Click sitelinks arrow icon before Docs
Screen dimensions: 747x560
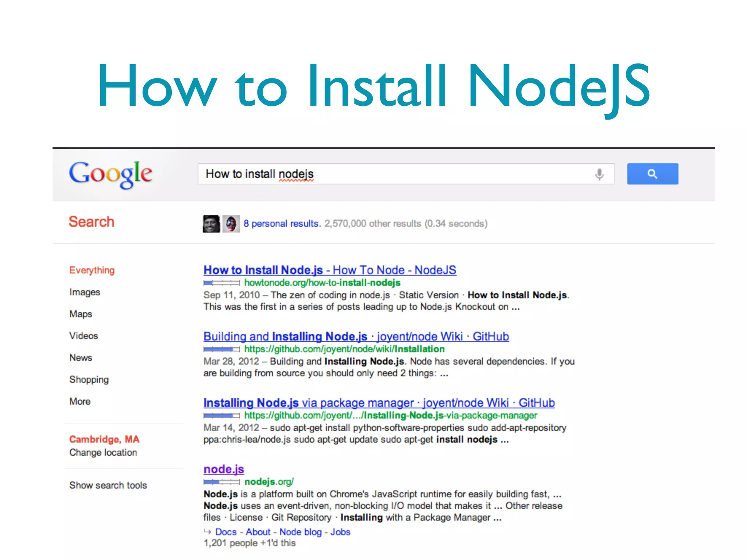pyautogui.click(x=208, y=532)
